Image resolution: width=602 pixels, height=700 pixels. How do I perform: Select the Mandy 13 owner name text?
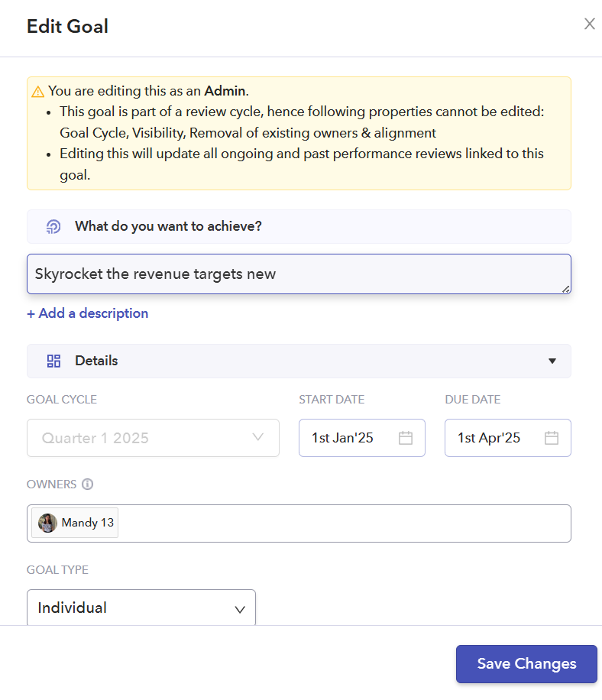click(86, 523)
